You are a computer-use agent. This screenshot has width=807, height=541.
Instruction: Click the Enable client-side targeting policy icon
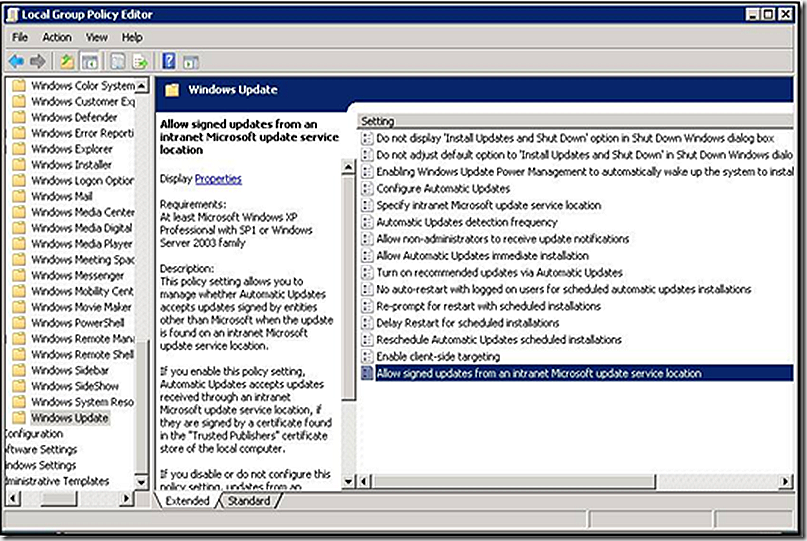[367, 357]
